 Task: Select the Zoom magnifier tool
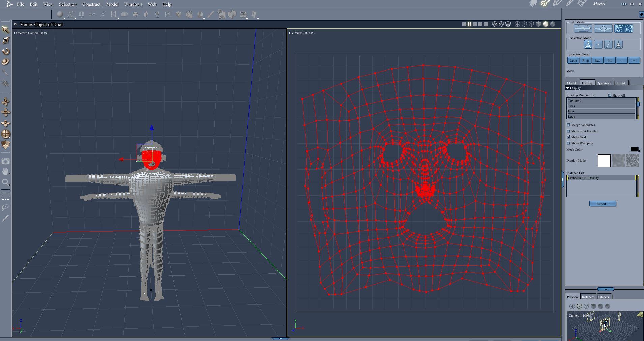pyautogui.click(x=5, y=183)
